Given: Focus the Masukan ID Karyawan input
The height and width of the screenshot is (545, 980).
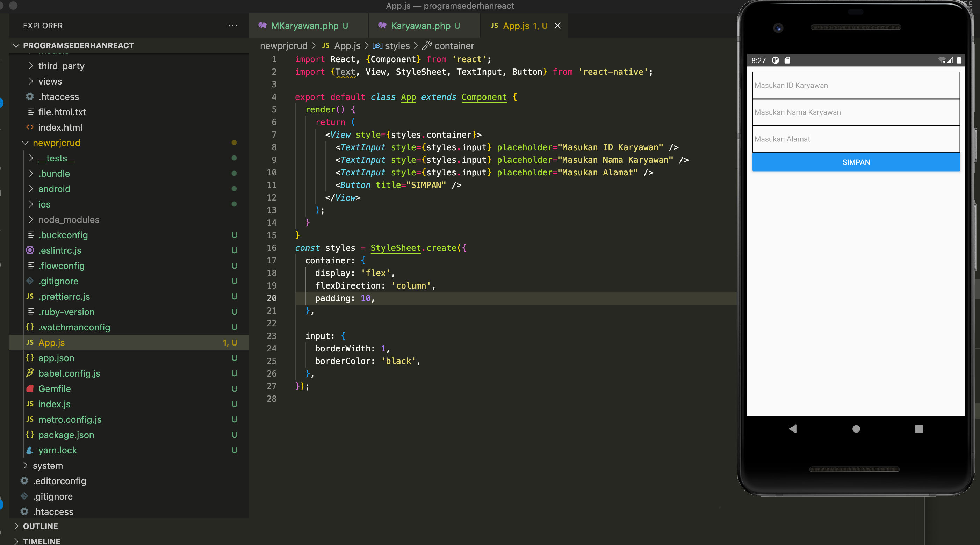Looking at the screenshot, I should pos(856,85).
